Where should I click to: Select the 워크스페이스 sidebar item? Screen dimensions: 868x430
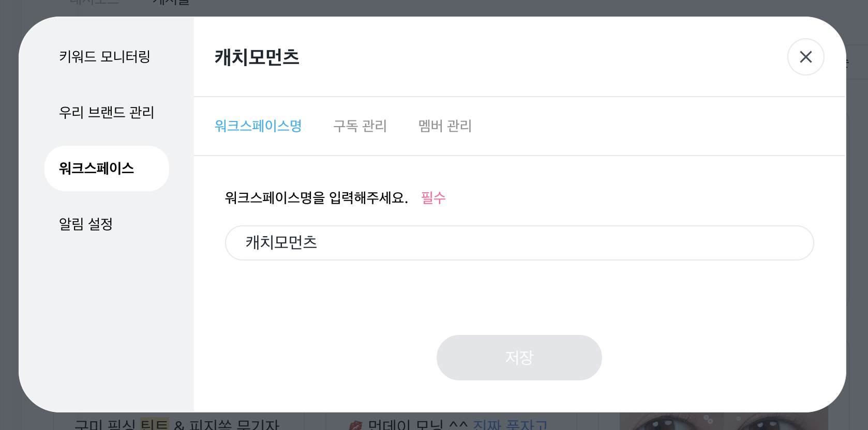[107, 168]
